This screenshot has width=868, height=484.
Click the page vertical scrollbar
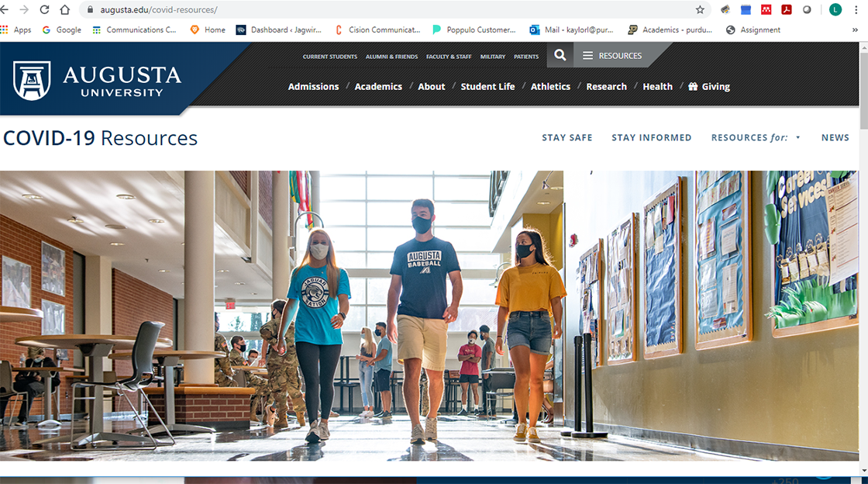[863, 233]
